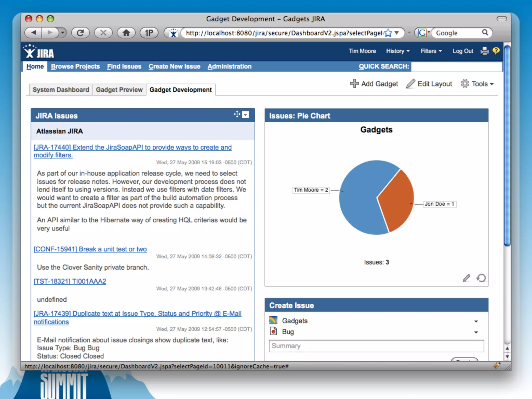532x399 pixels.
Task: Click the URL address field
Action: [284, 33]
